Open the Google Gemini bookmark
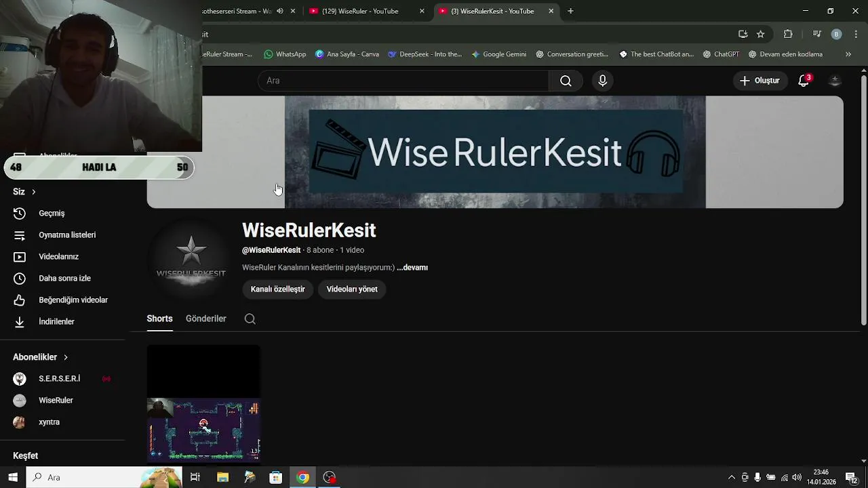The height and width of the screenshot is (488, 868). pyautogui.click(x=499, y=54)
